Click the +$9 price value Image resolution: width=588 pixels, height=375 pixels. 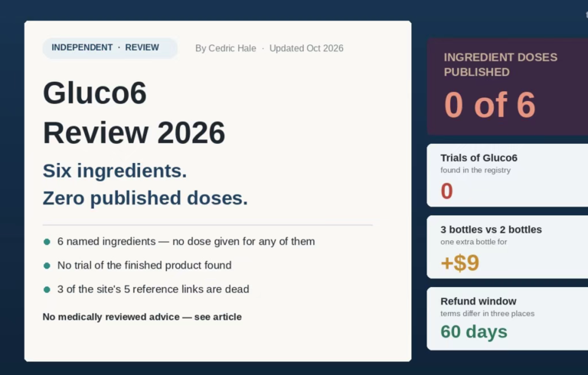coord(460,262)
